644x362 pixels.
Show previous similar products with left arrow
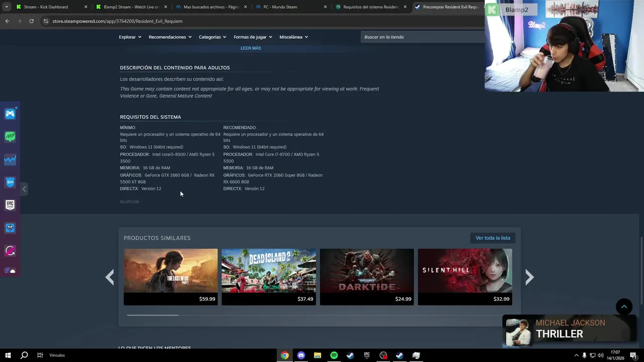tap(110, 277)
